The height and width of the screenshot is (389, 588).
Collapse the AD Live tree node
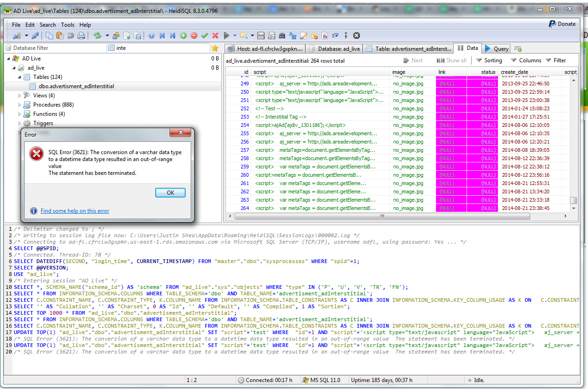pos(8,59)
